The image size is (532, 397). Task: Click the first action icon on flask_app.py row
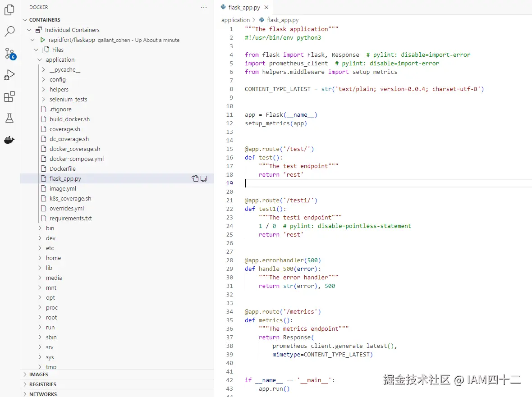point(195,178)
